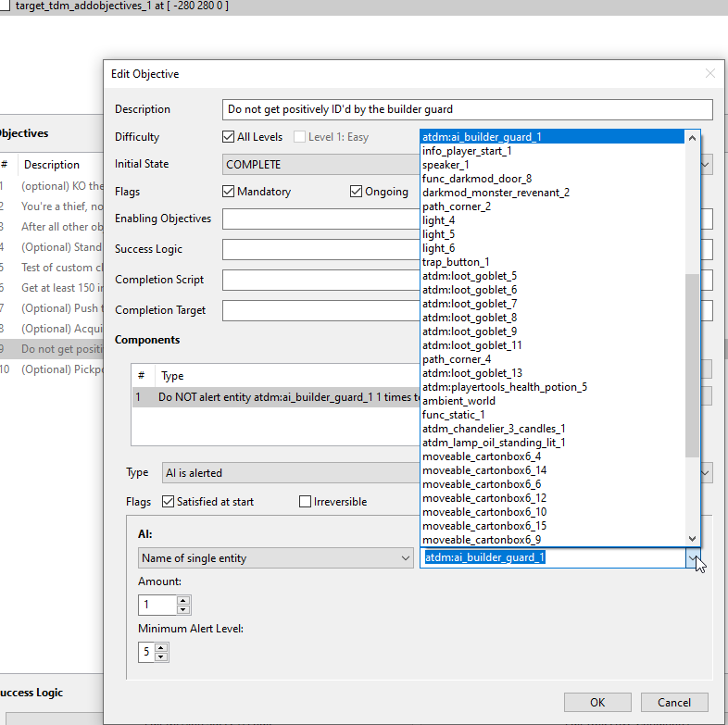Select speaker_1 from the entity list
The width and height of the screenshot is (728, 725).
coord(446,165)
